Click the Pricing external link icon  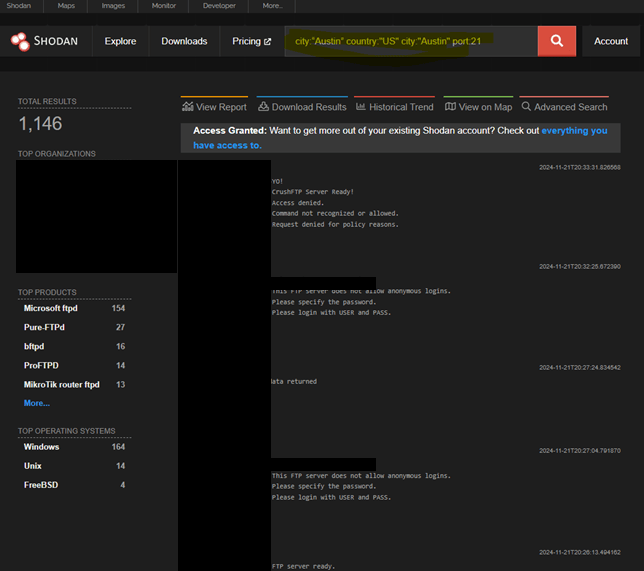(267, 41)
